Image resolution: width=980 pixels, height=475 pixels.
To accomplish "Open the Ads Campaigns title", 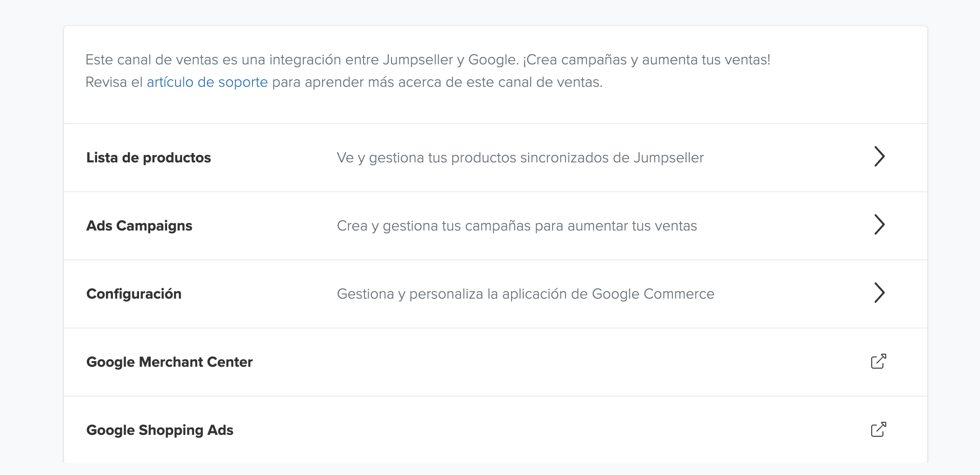I will 139,226.
